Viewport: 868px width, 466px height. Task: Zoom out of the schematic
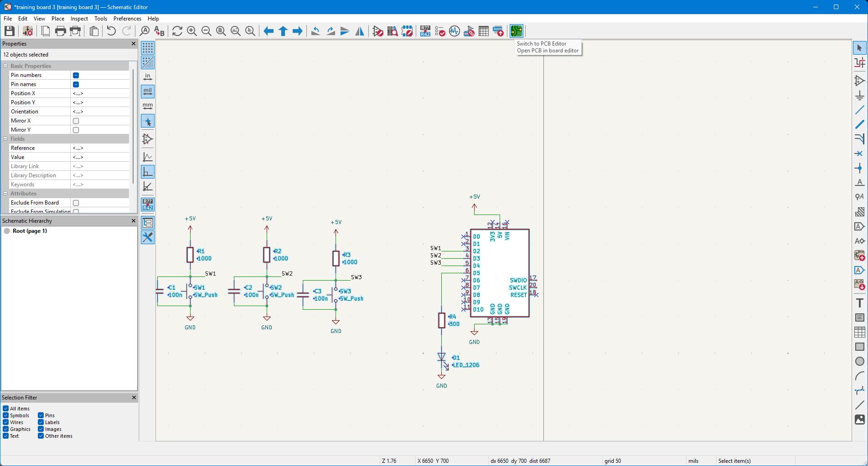(x=207, y=31)
